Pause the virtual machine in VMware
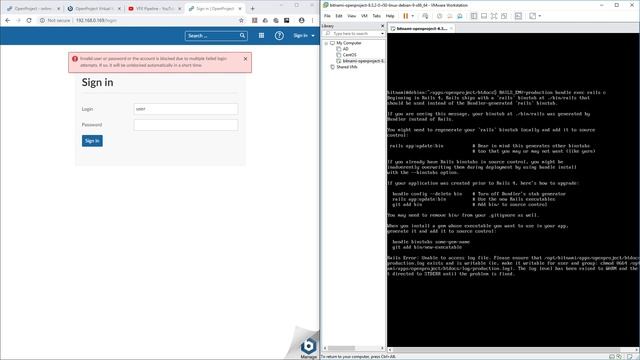 (x=405, y=16)
